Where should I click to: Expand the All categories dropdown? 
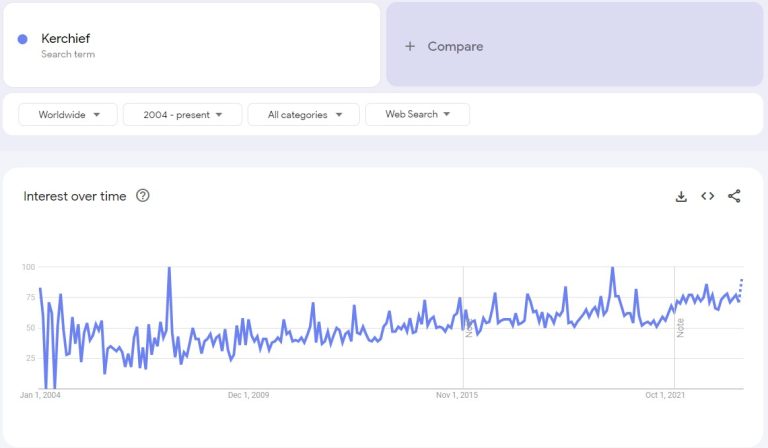point(303,115)
